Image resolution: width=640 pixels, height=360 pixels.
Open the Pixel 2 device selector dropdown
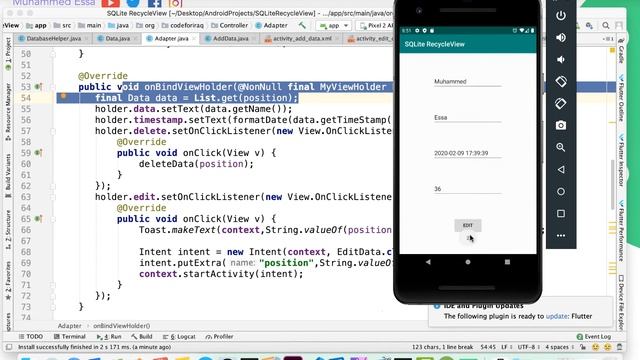pyautogui.click(x=376, y=25)
